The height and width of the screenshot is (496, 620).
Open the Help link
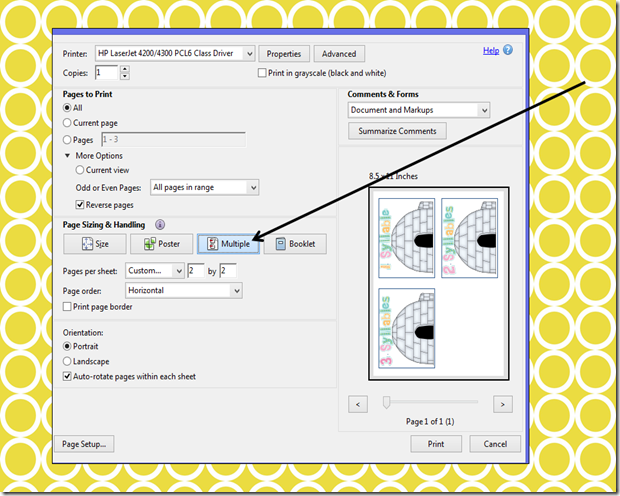coord(491,50)
